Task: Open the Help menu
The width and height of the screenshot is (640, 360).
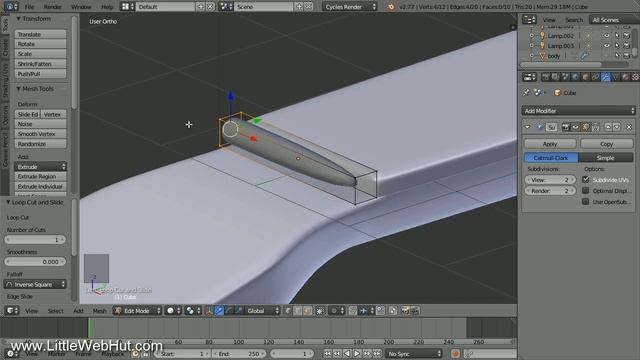Action: [107, 7]
